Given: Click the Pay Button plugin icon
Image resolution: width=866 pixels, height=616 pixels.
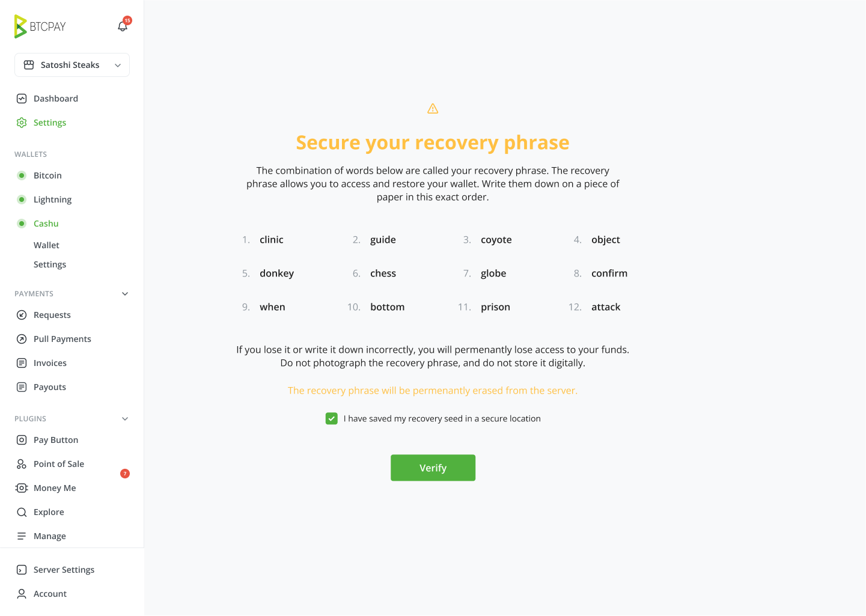Looking at the screenshot, I should [x=22, y=440].
